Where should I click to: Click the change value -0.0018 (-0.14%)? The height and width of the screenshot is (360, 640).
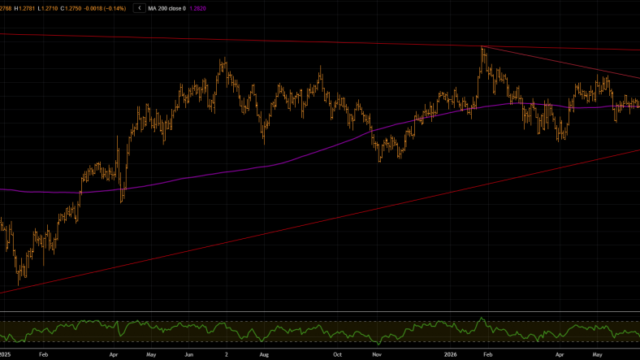pos(105,8)
